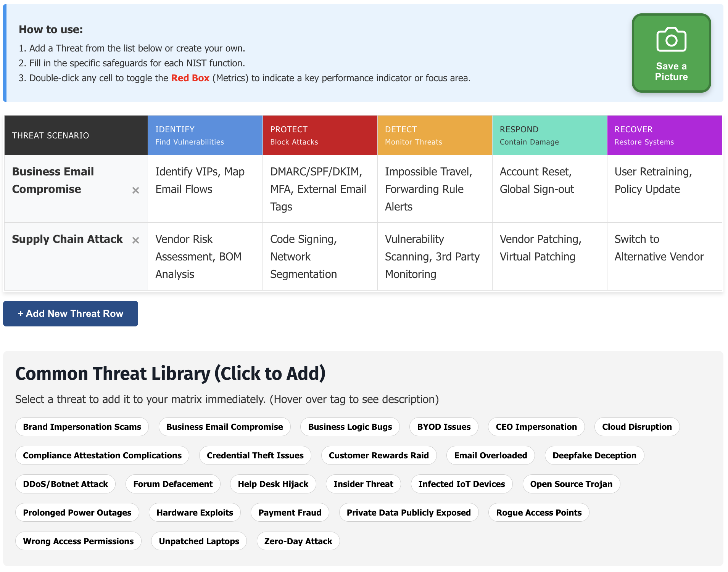Add the Zero-Day Attack threat
The width and height of the screenshot is (728, 572).
[x=298, y=541]
